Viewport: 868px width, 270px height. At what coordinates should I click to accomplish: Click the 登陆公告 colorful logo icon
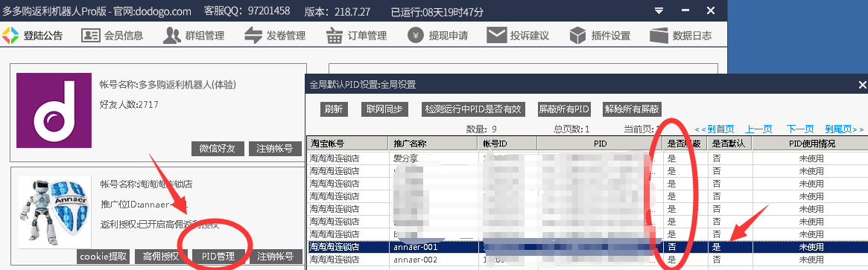10,36
